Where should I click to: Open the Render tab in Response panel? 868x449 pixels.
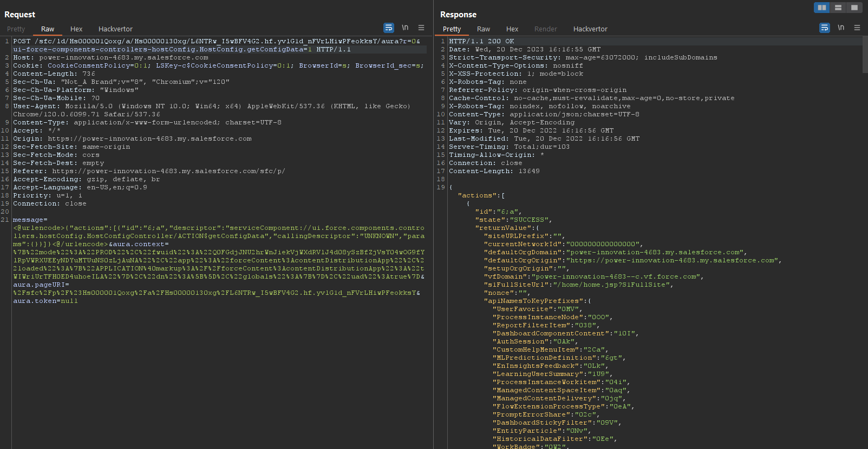(x=546, y=29)
